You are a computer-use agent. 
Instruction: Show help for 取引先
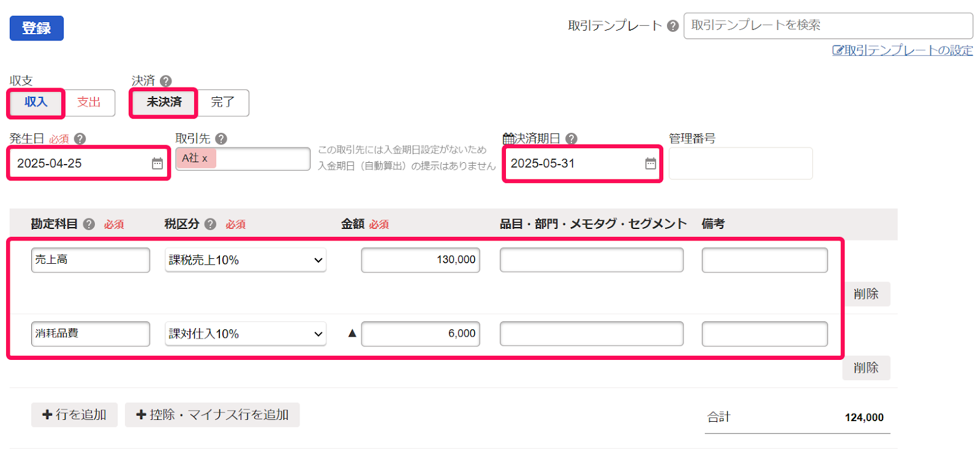[221, 139]
